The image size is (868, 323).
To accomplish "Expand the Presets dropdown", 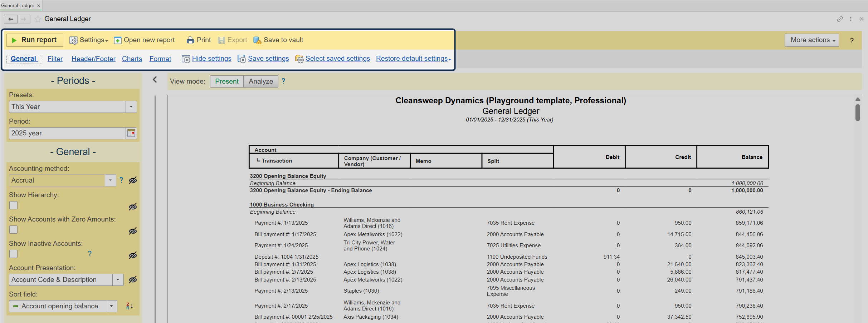I will point(131,107).
